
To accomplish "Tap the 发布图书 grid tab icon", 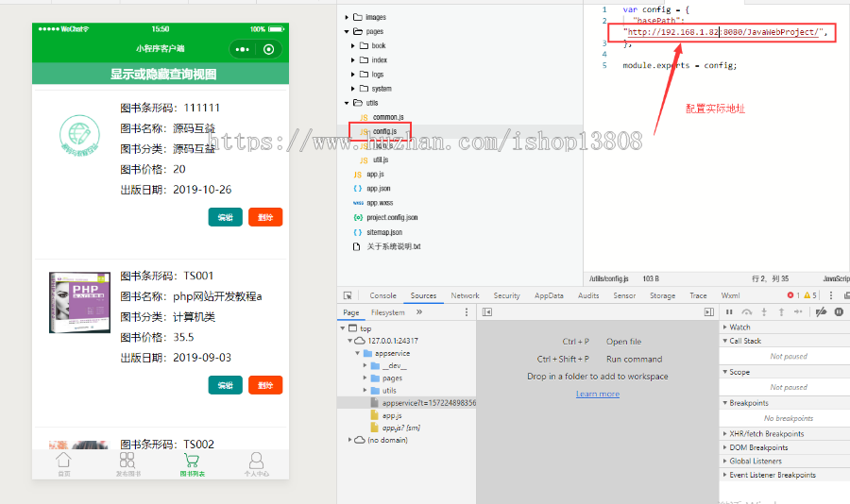I will (x=127, y=460).
